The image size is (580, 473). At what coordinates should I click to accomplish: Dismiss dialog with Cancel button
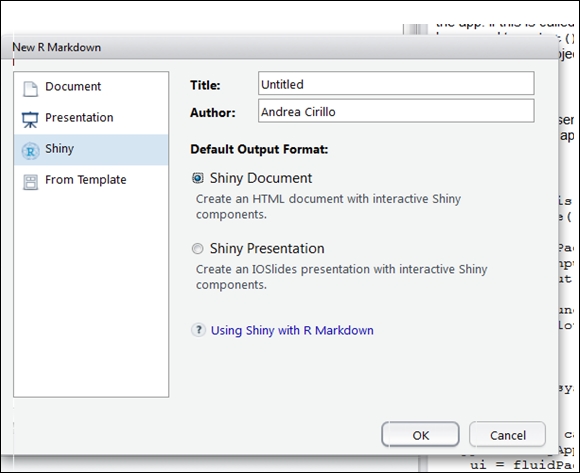tap(508, 435)
